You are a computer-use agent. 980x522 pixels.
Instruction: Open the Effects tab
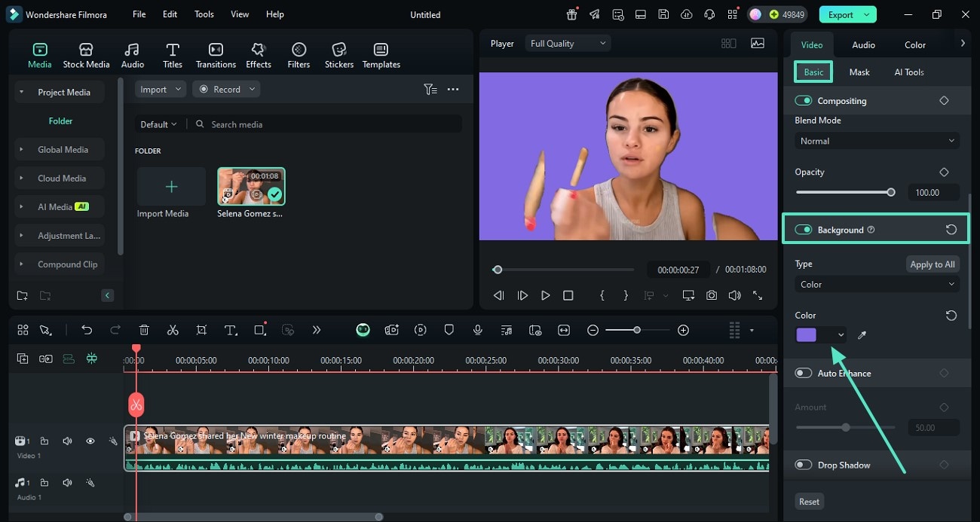[x=259, y=56]
